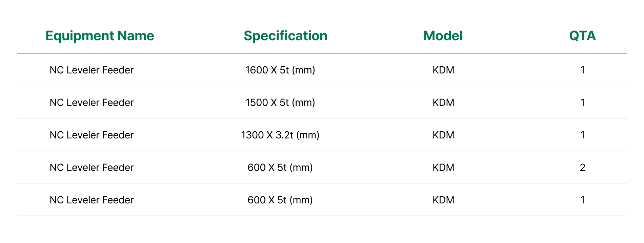Select the Model column header
Viewport: 644px width, 243px height.
point(443,36)
